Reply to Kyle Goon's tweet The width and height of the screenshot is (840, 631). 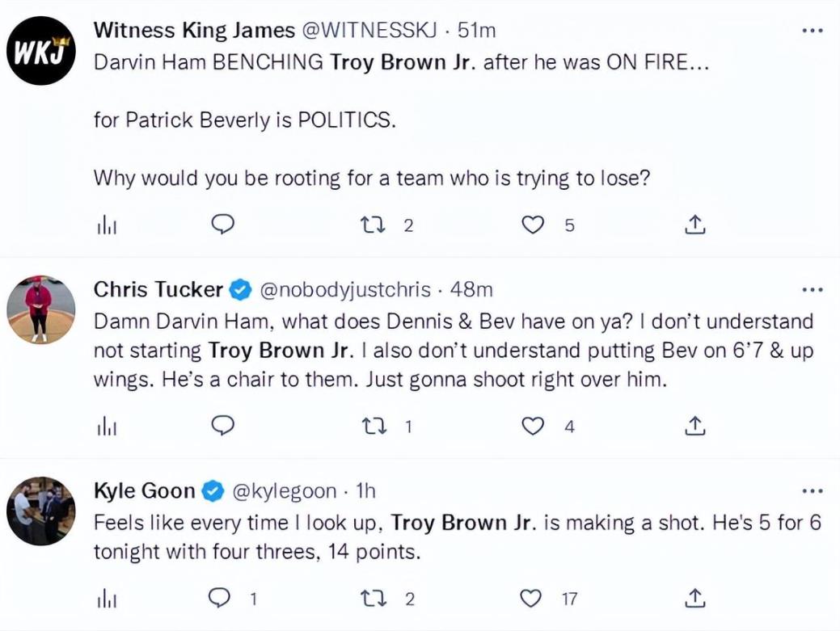pyautogui.click(x=222, y=599)
